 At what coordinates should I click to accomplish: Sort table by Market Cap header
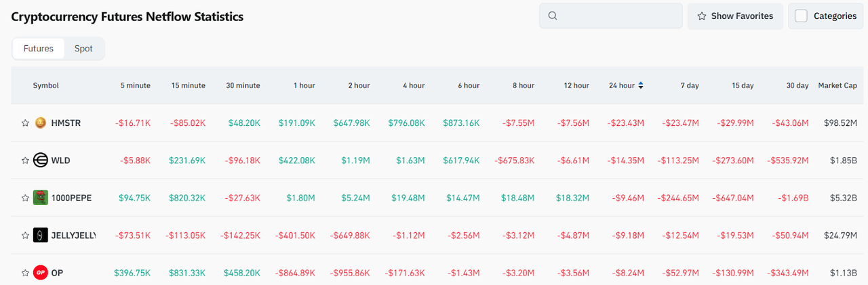[x=837, y=85]
